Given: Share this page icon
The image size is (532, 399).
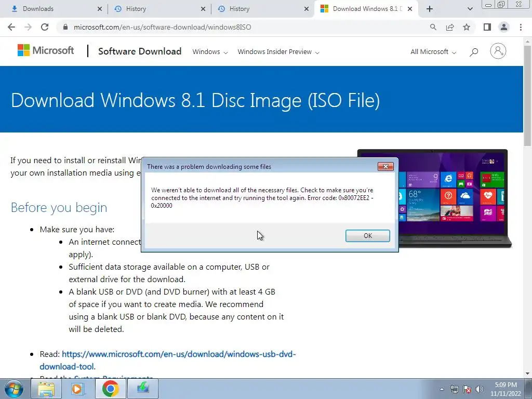Looking at the screenshot, I should tap(450, 27).
